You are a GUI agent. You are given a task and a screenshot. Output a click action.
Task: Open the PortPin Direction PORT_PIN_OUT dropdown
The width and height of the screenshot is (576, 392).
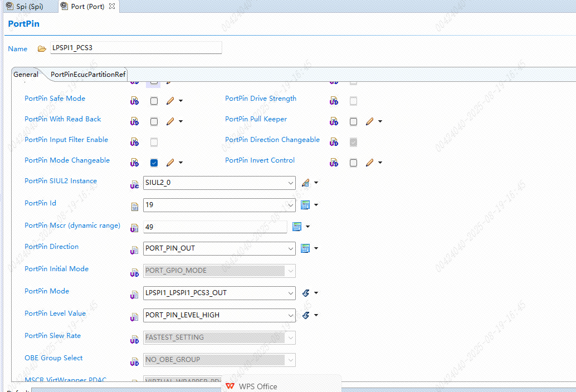tap(219, 248)
